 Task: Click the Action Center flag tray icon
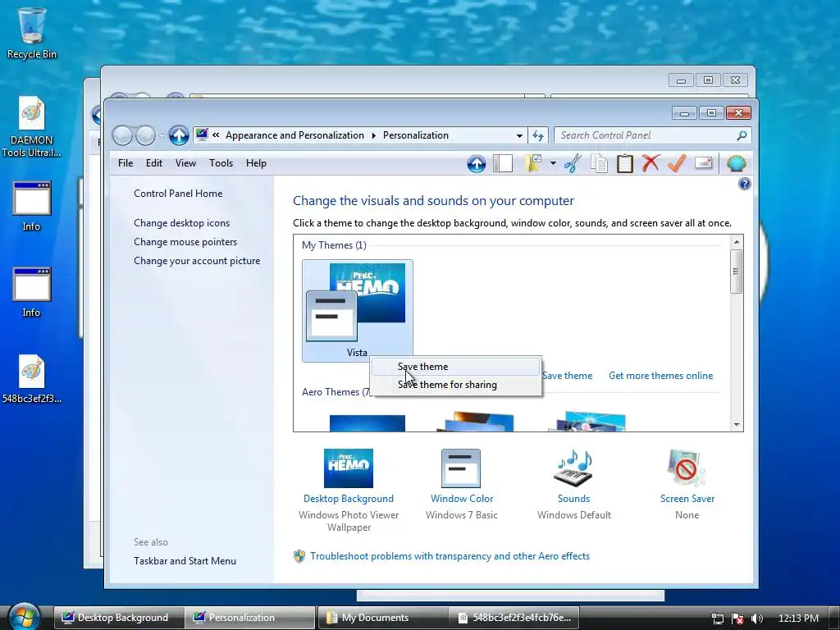[737, 619]
